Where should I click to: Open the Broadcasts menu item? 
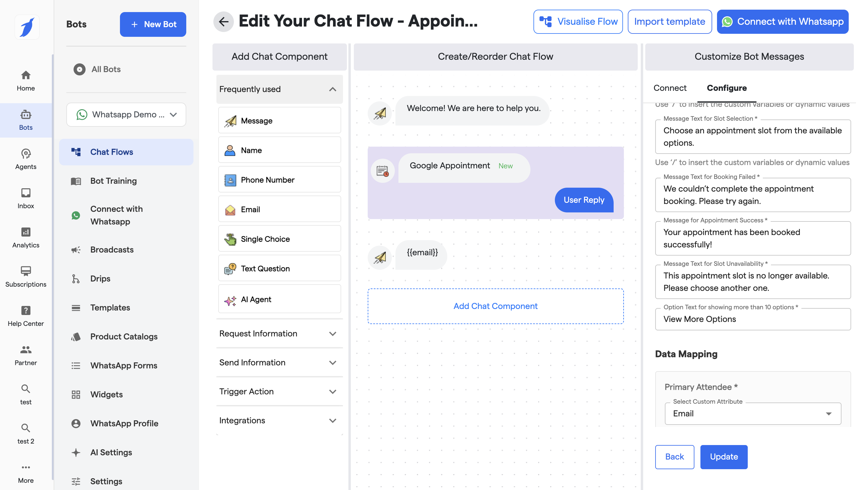pyautogui.click(x=112, y=250)
